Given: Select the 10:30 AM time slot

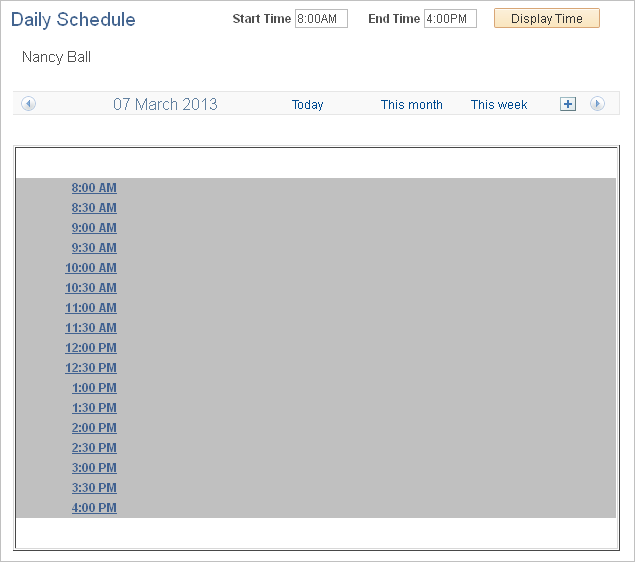Looking at the screenshot, I should pos(91,288).
